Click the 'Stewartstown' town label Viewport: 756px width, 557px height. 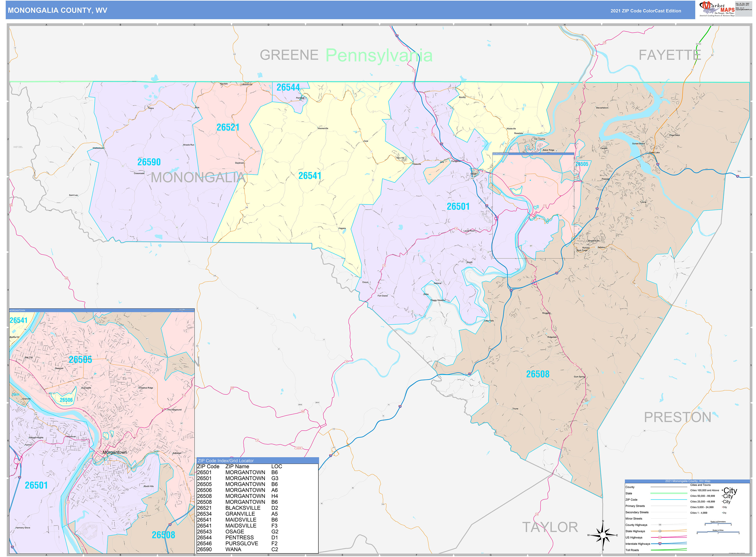[x=602, y=108]
